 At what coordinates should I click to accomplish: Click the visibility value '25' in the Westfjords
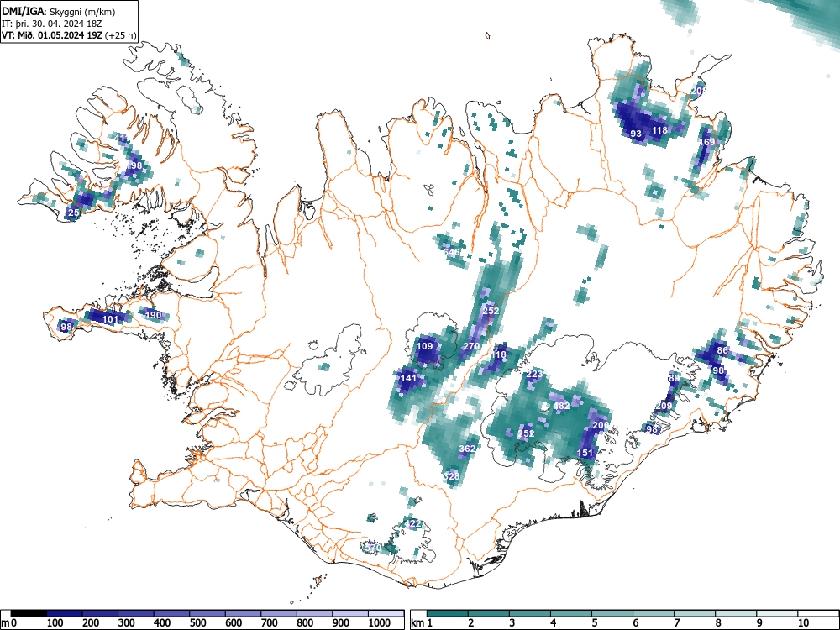pyautogui.click(x=73, y=213)
